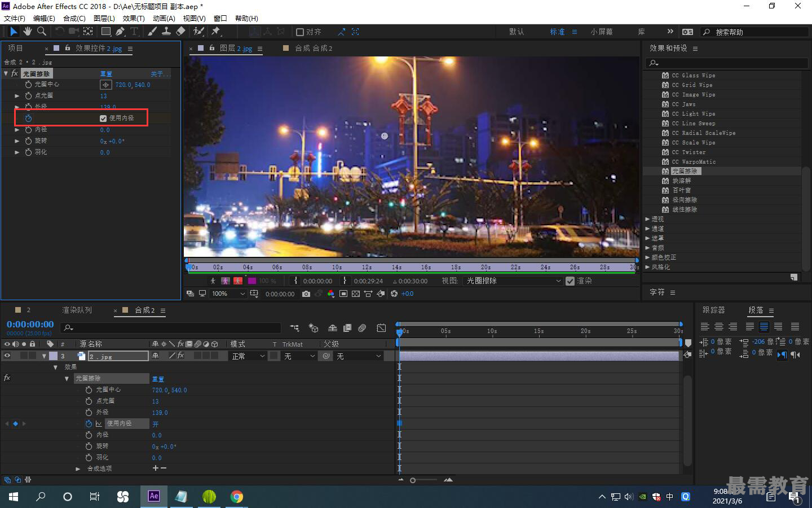Image resolution: width=812 pixels, height=508 pixels.
Task: Expand the 旋转 property in Effect Controls
Action: (x=17, y=141)
